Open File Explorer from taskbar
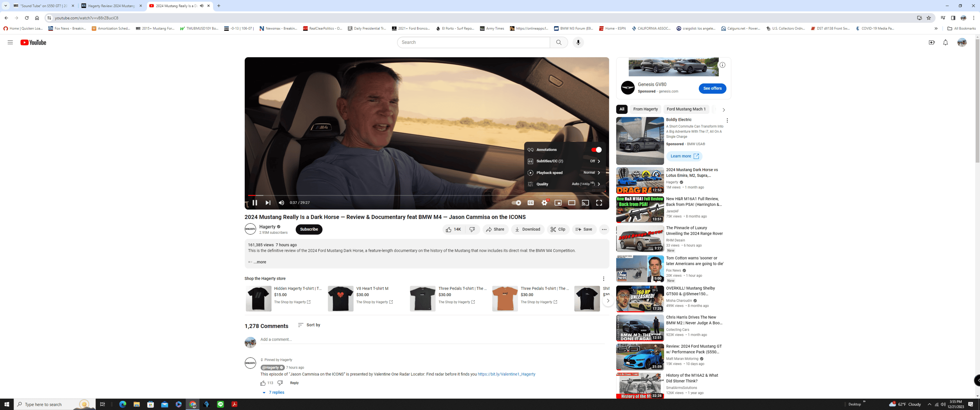 pyautogui.click(x=137, y=404)
